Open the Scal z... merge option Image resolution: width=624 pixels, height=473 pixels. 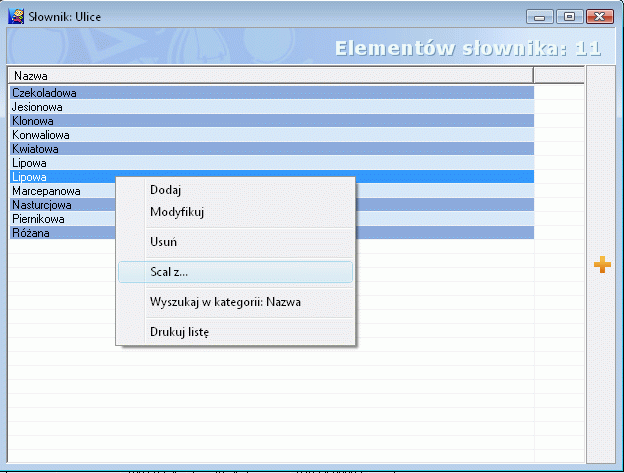[235, 272]
